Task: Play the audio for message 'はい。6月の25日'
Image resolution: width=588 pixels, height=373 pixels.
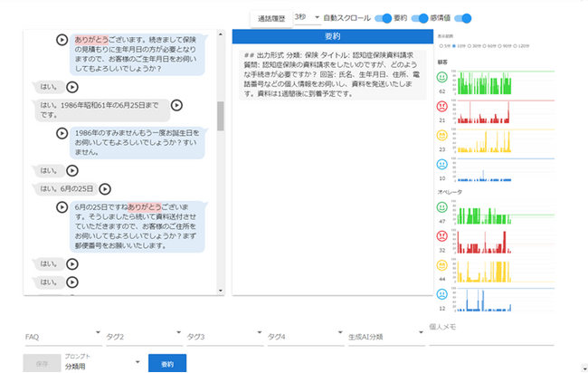Action: pyautogui.click(x=105, y=189)
